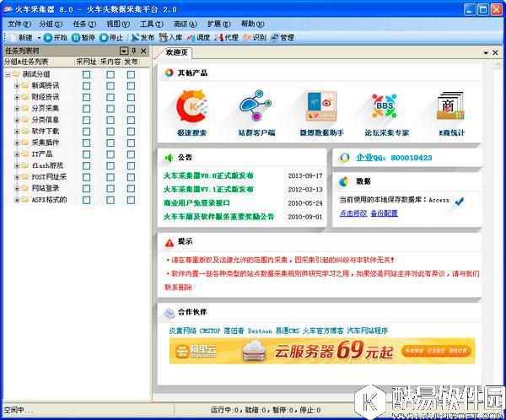Check 采内容 box for 新闻资讯

[x=110, y=86]
